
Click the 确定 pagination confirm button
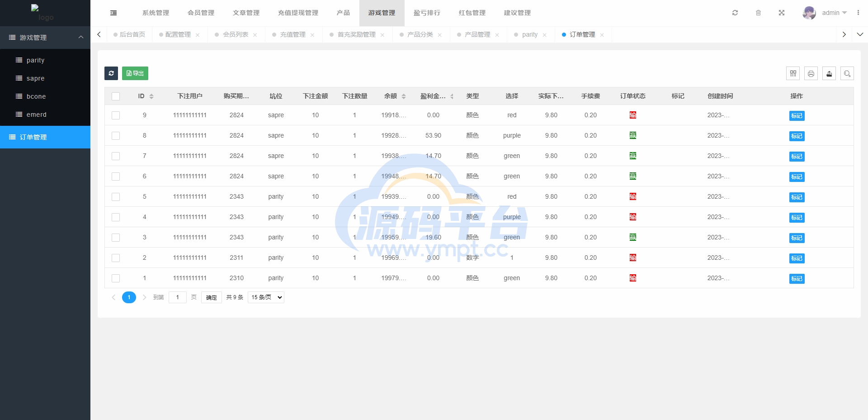[x=212, y=297]
